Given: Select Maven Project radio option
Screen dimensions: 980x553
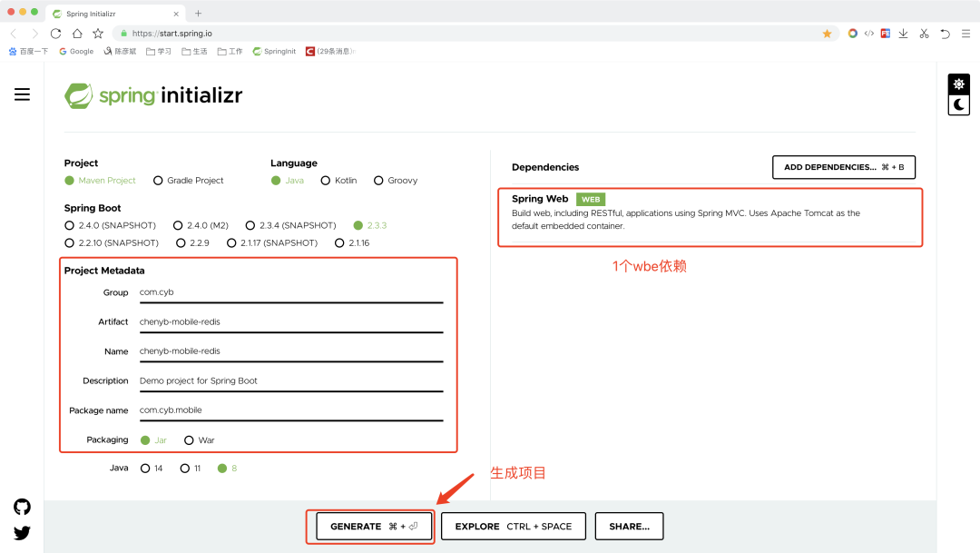Looking at the screenshot, I should (100, 181).
